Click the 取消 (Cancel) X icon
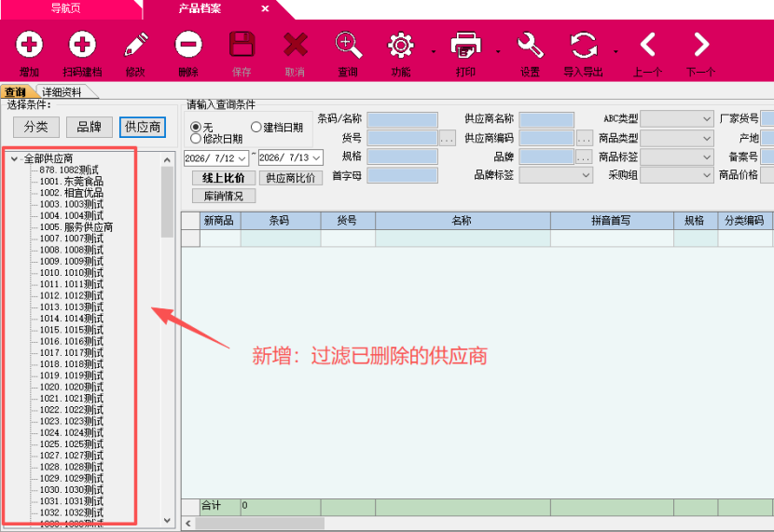 (296, 46)
